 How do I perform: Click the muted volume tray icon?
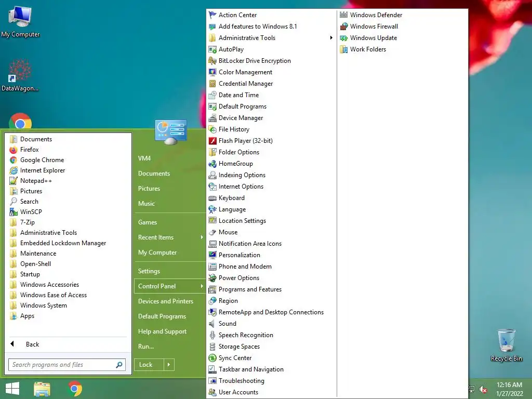483,390
